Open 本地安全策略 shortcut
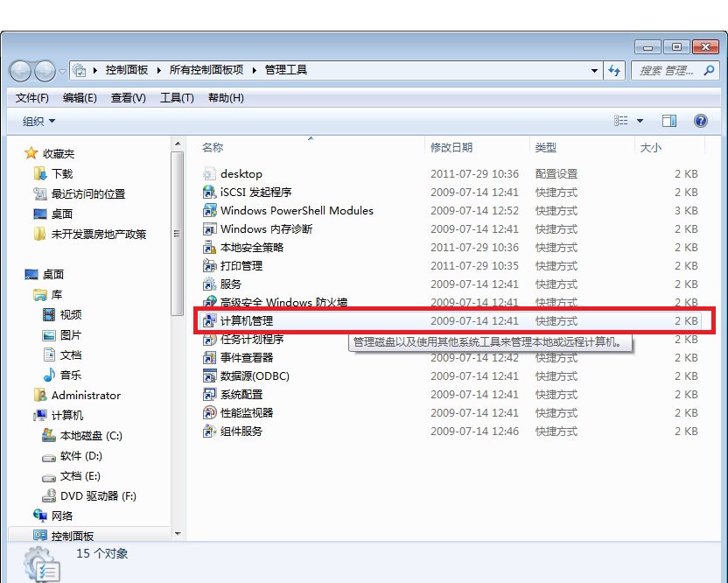The height and width of the screenshot is (583, 728). (246, 247)
